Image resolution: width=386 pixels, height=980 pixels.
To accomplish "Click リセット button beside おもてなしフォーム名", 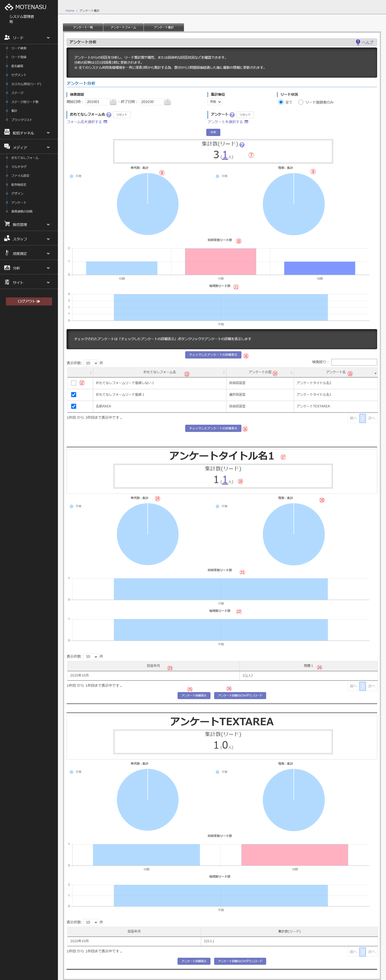I will [122, 114].
